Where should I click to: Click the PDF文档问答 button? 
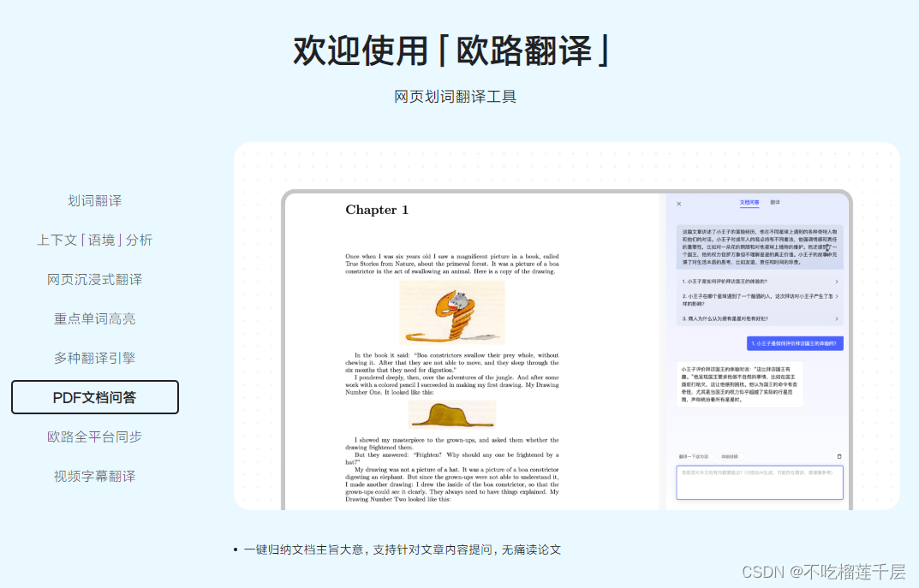(x=94, y=397)
